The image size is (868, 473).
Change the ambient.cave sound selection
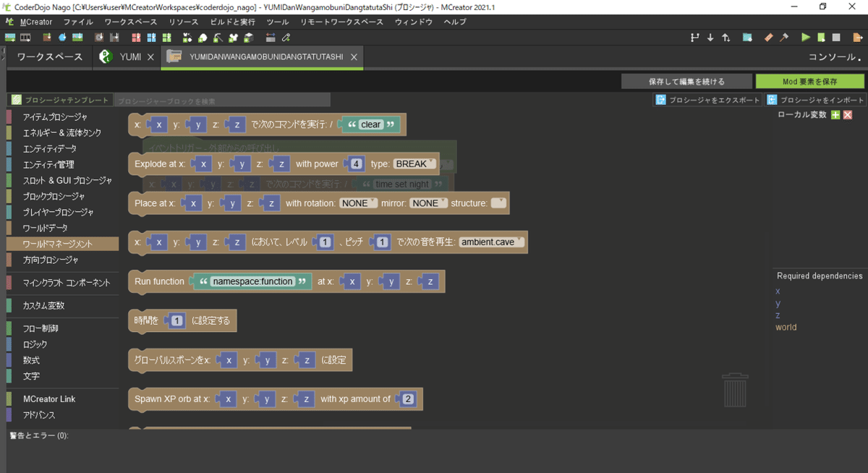pyautogui.click(x=490, y=242)
